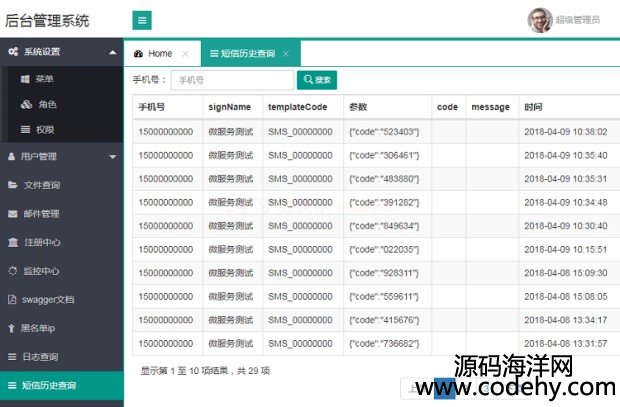Click the 日志查询 list icon
This screenshot has height=407, width=620.
(x=12, y=357)
